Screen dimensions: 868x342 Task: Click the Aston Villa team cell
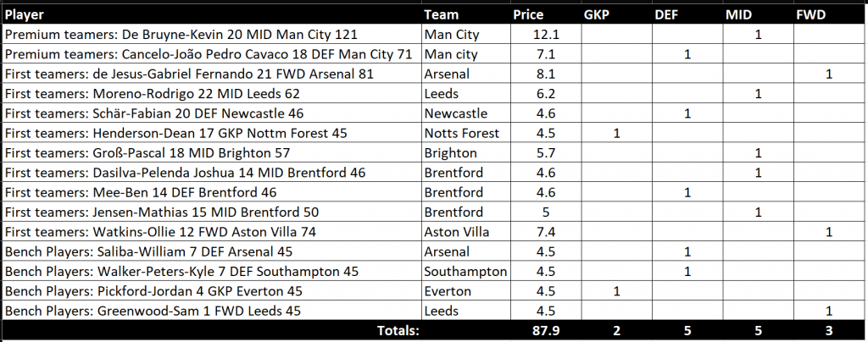[466, 231]
